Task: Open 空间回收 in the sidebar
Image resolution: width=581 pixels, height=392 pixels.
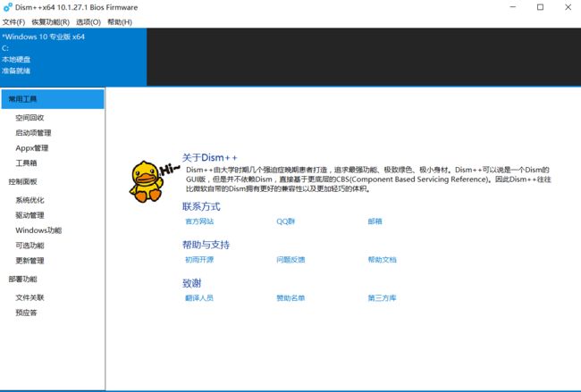Action: tap(29, 118)
